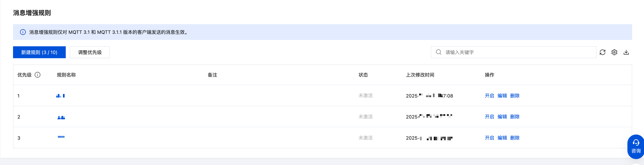
Task: Click the refresh list icon
Action: (602, 52)
